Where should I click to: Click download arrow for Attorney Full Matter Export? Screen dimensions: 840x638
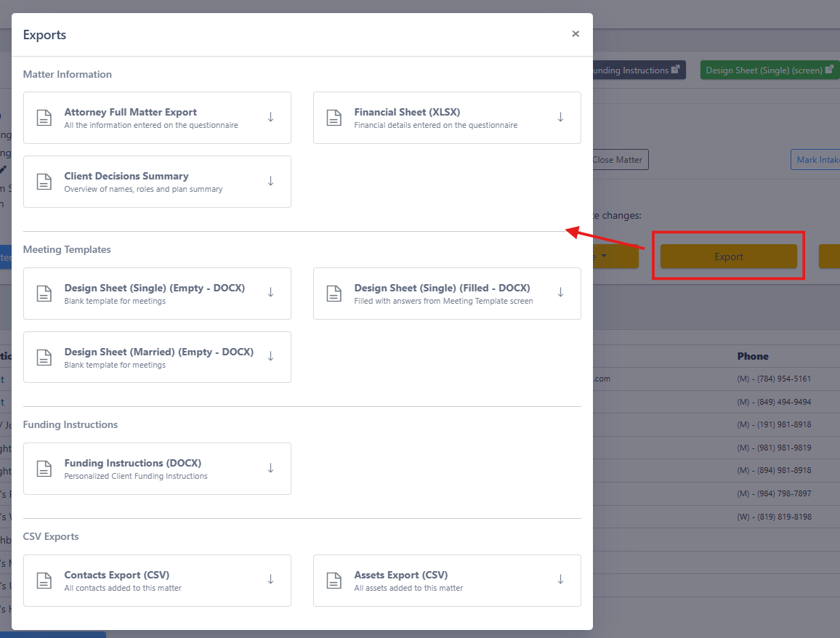(270, 117)
